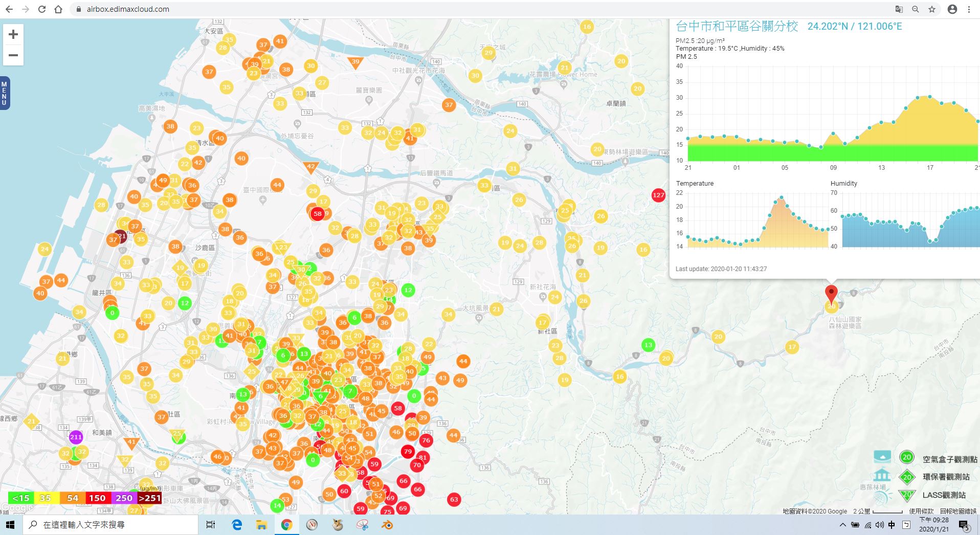The image size is (980, 535).
Task: Bookmark this page with star
Action: (932, 9)
